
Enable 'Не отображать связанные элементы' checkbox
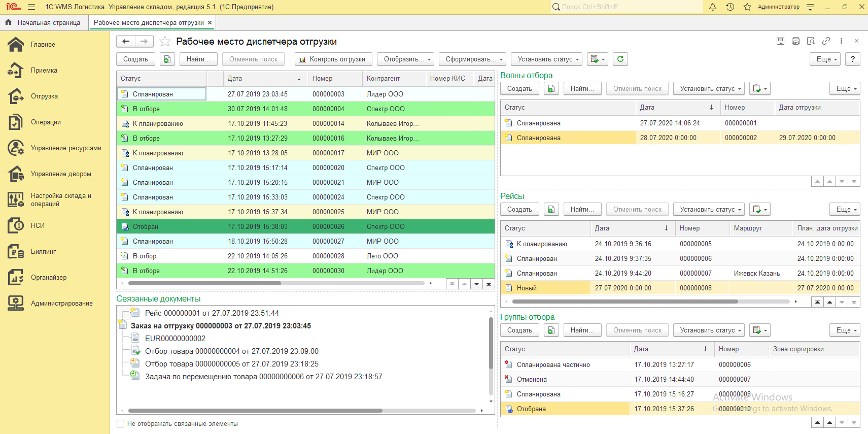pos(121,423)
